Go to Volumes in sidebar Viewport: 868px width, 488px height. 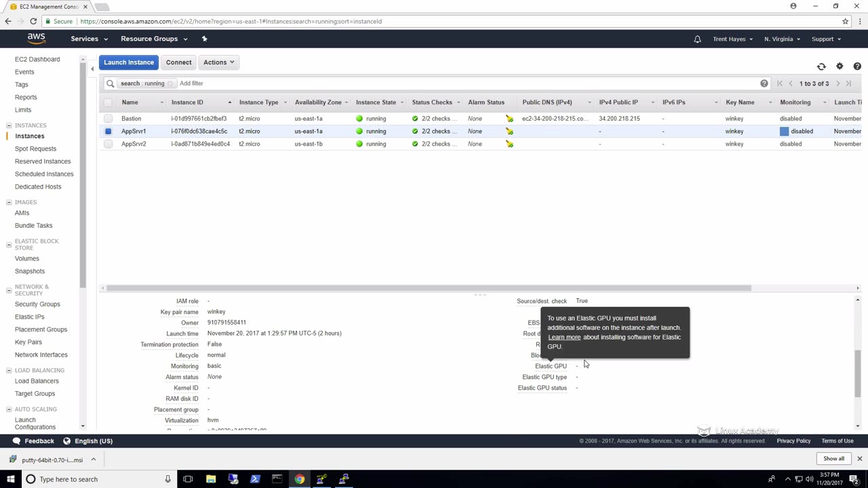click(27, 259)
